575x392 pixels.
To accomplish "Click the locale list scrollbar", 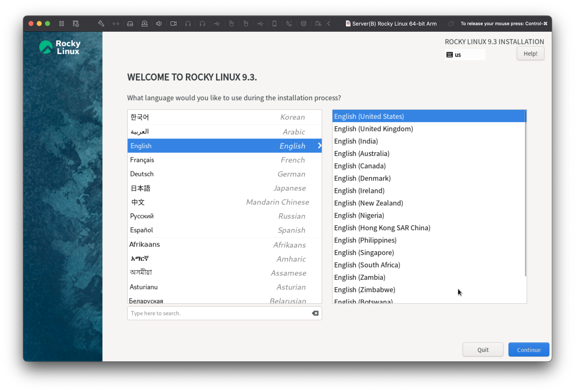I will pyautogui.click(x=525, y=194).
